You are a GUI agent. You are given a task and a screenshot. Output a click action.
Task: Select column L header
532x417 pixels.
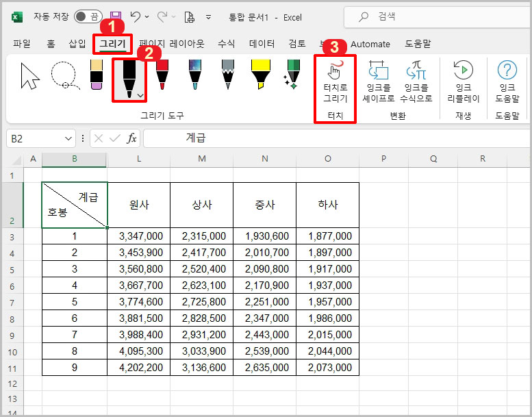[139, 159]
